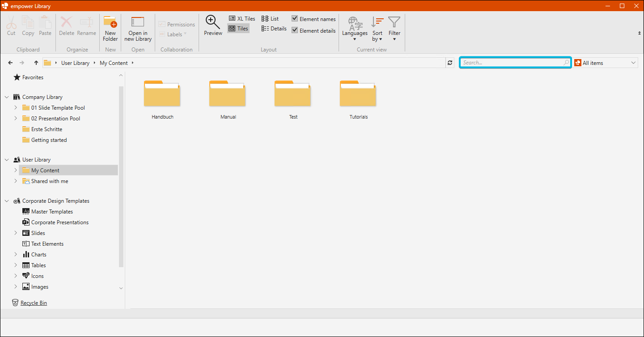Collapse the Company Library node
The height and width of the screenshot is (337, 644).
(x=7, y=97)
